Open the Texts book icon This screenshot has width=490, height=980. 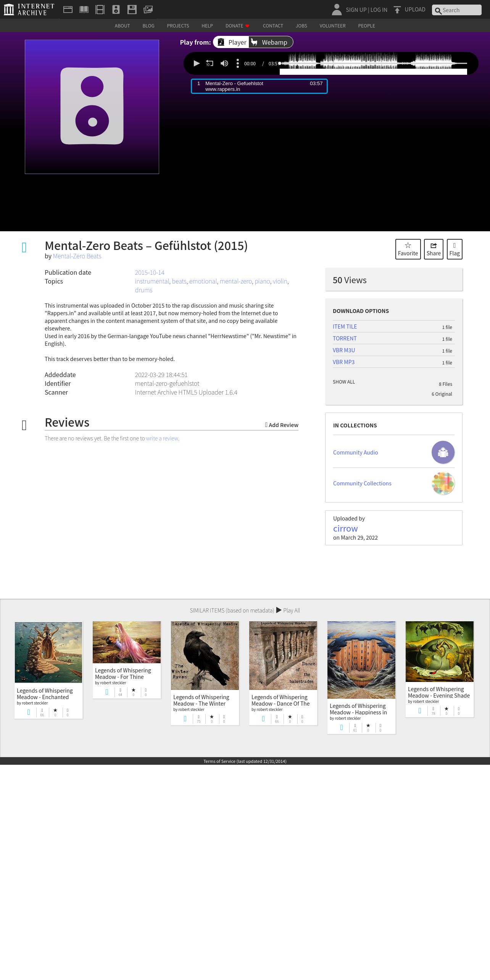tap(84, 10)
